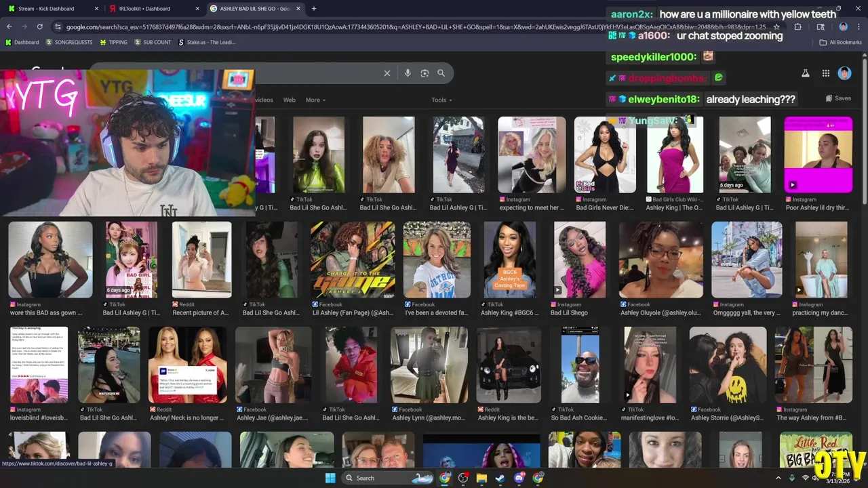The image size is (868, 488).
Task: Go back with browser back arrow
Action: (x=9, y=26)
